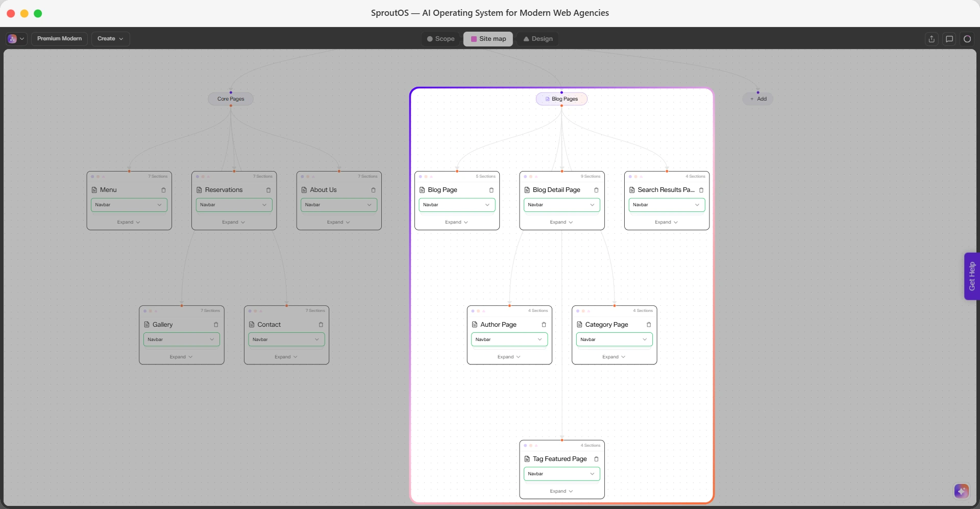
Task: Click the trash icon on the Blog Page card
Action: click(492, 190)
